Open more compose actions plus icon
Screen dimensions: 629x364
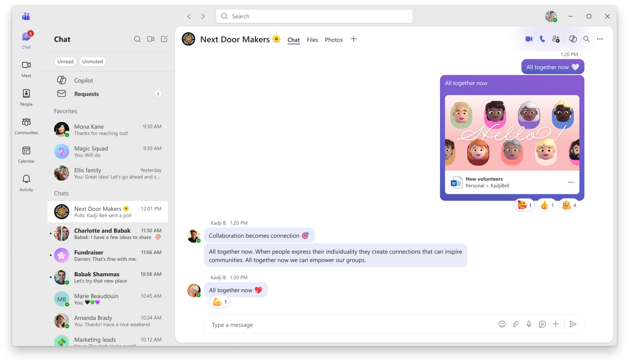(x=556, y=324)
